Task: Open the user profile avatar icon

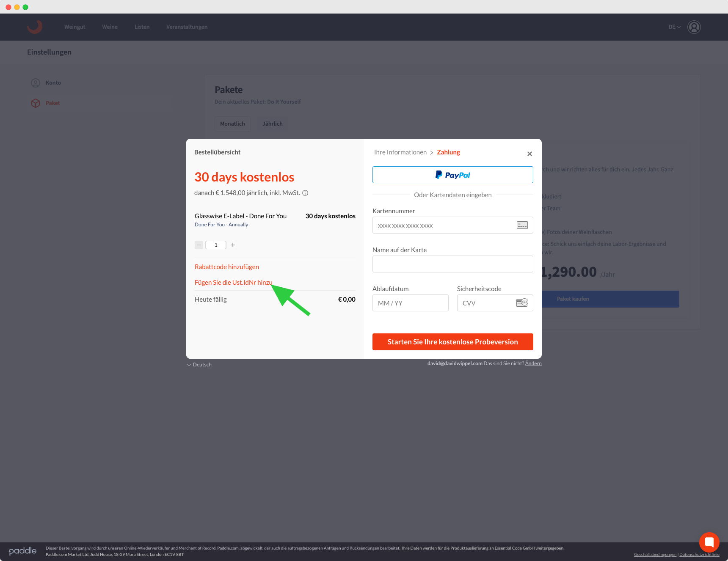Action: [694, 27]
